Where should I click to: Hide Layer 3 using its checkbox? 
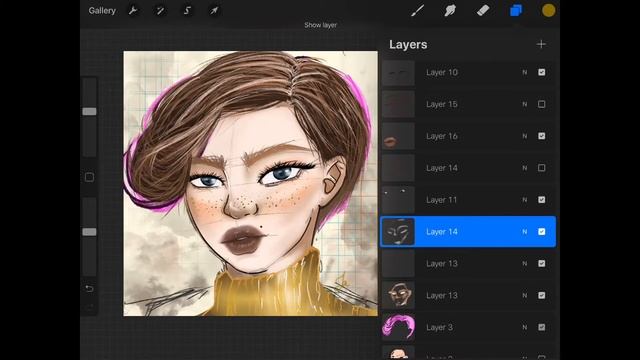(542, 327)
